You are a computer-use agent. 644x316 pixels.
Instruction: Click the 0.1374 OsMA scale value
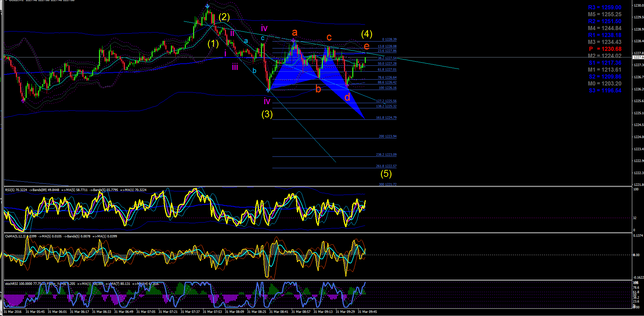click(638, 236)
